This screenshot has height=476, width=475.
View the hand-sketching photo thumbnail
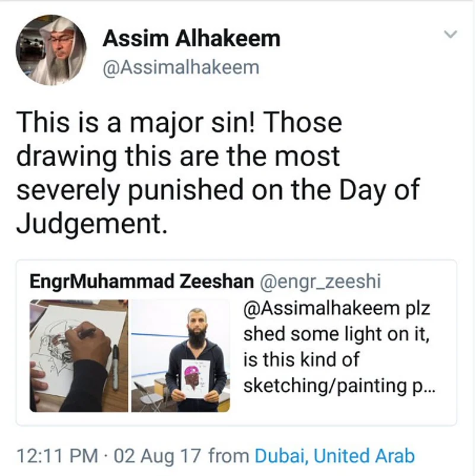click(x=79, y=356)
